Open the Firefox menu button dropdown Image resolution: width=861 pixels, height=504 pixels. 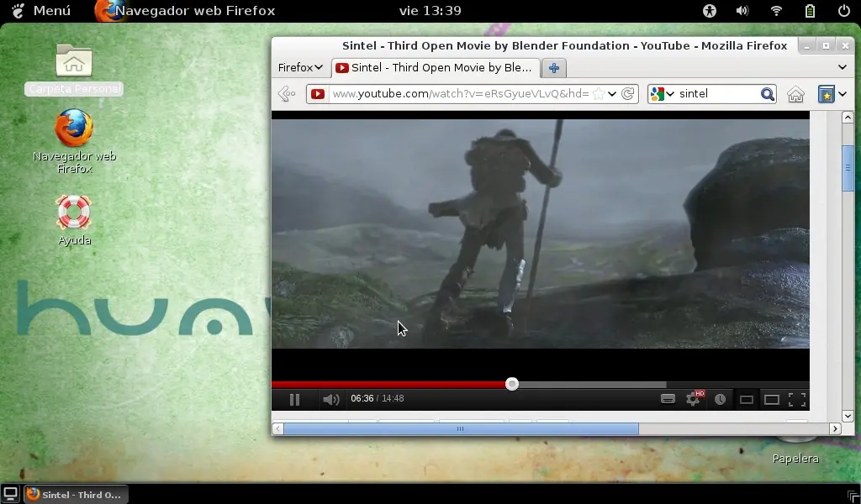coord(300,67)
